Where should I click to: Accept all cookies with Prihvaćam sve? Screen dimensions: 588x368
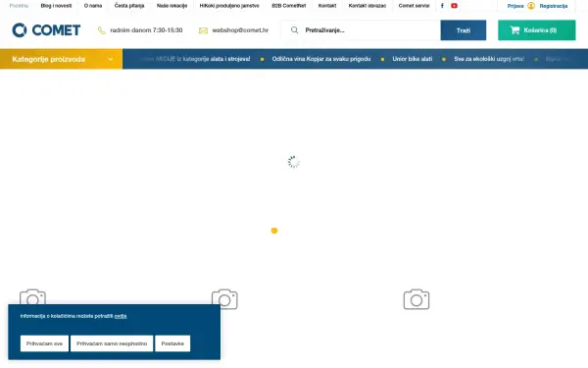[x=44, y=343]
